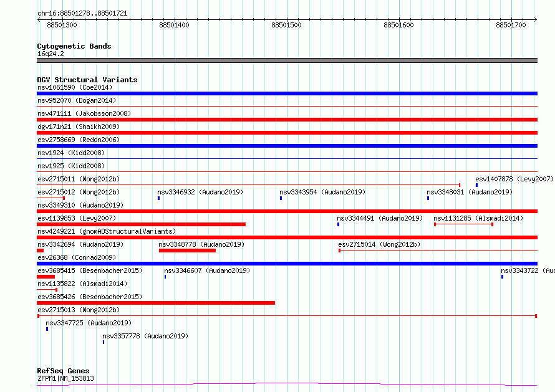The height and width of the screenshot is (392, 555).
Task: Click the small blue nsv3346607 marker
Action: point(165,277)
